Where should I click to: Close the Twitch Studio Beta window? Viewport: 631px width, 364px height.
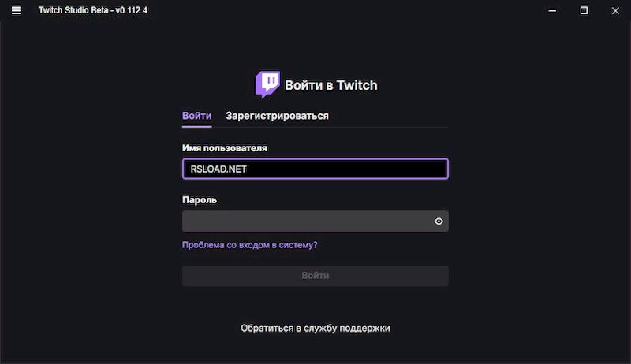click(x=614, y=10)
